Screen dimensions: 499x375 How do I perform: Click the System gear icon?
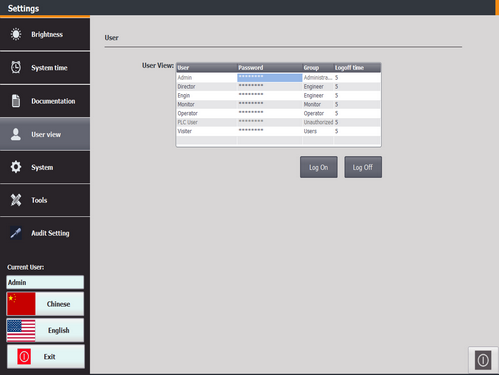point(16,167)
